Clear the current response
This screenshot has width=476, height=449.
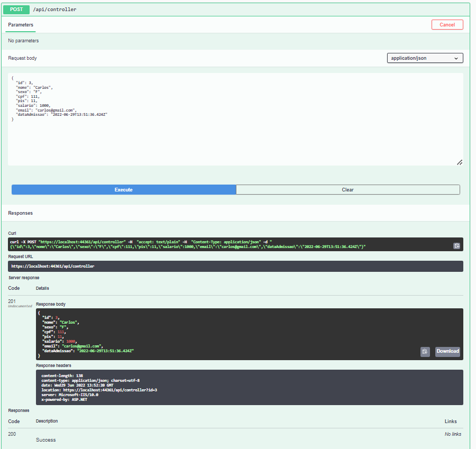(347, 189)
